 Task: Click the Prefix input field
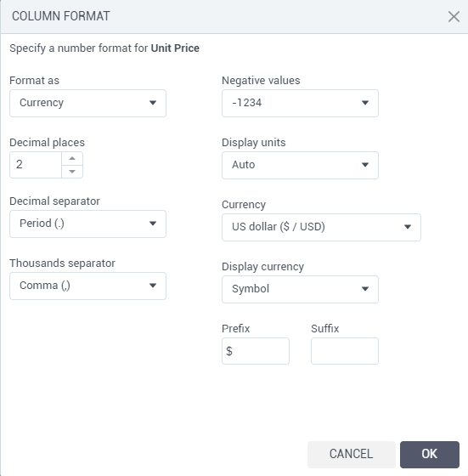tap(256, 351)
